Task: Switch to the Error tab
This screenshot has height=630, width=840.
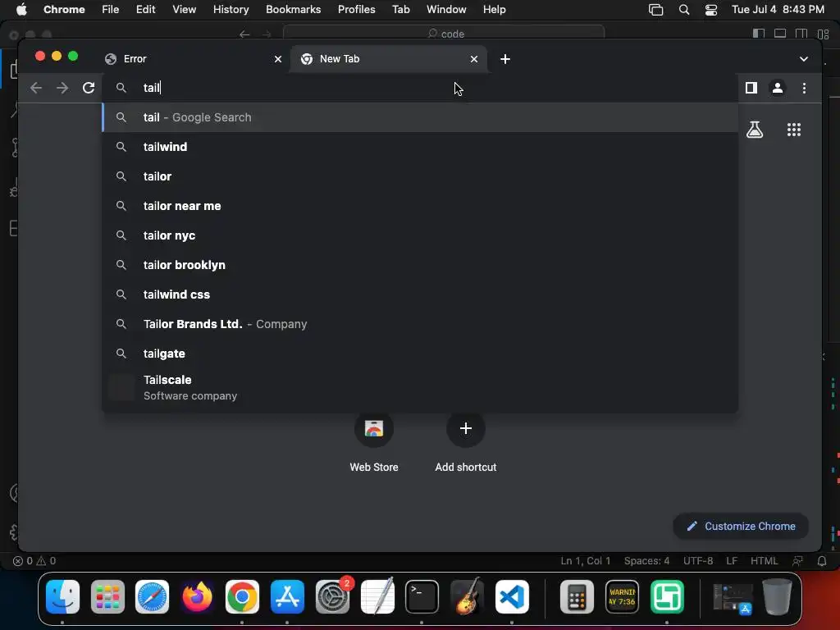Action: 194,59
